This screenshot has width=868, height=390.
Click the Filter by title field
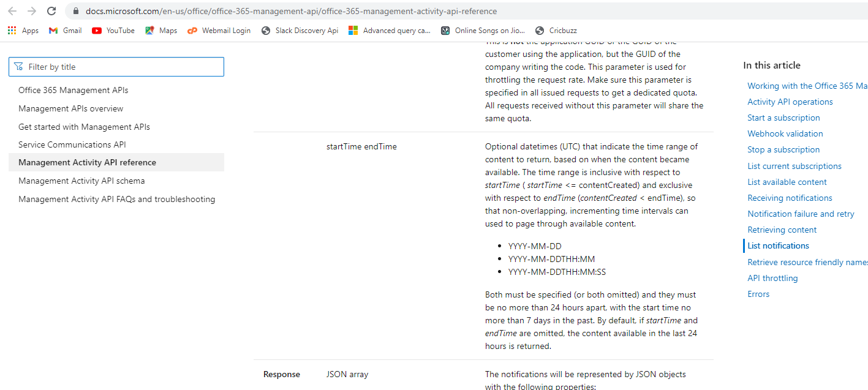pyautogui.click(x=116, y=66)
